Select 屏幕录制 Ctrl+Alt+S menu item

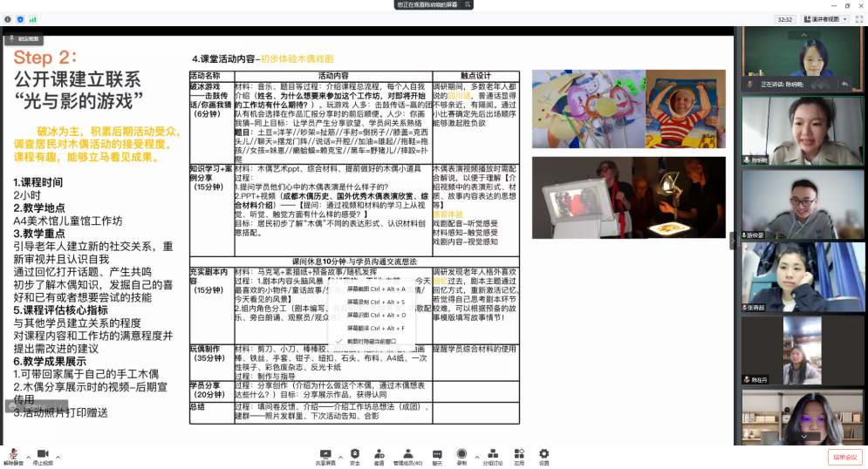376,302
